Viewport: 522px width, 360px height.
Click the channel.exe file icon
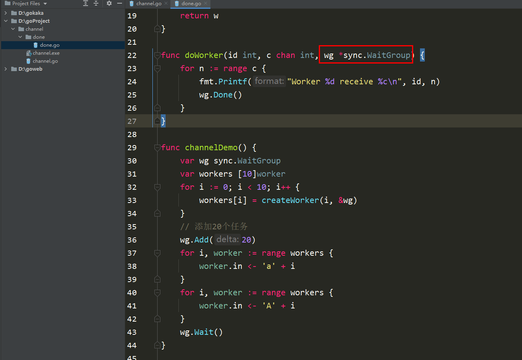(29, 53)
